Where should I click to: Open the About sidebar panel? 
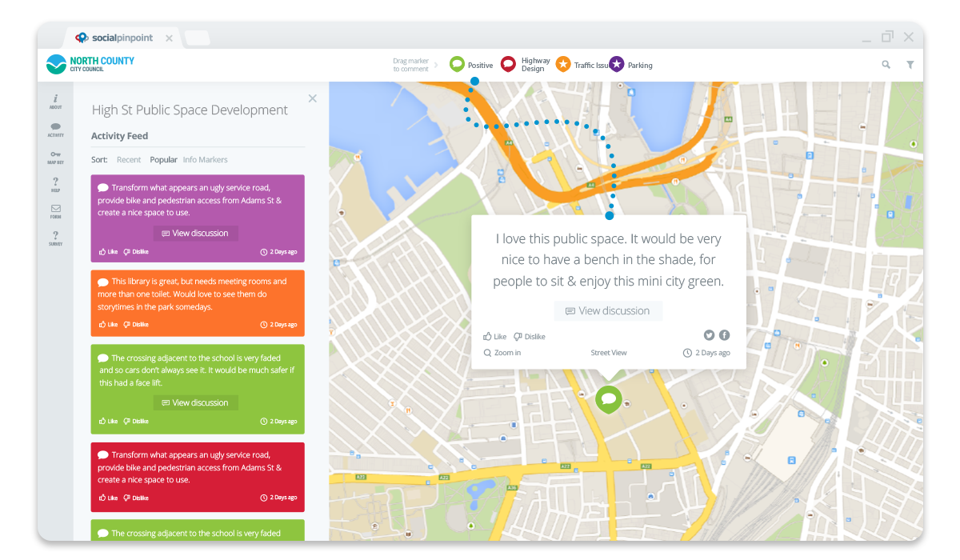(x=55, y=99)
